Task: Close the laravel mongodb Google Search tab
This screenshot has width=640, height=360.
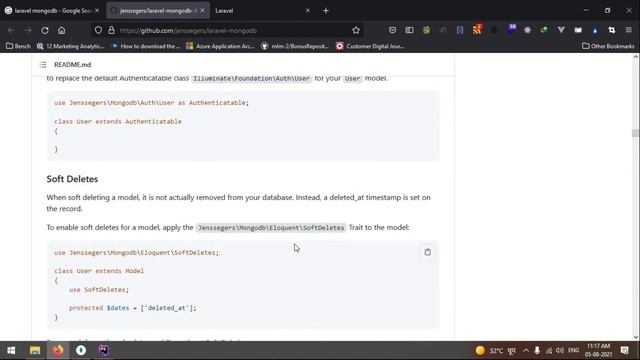Action: point(97,11)
